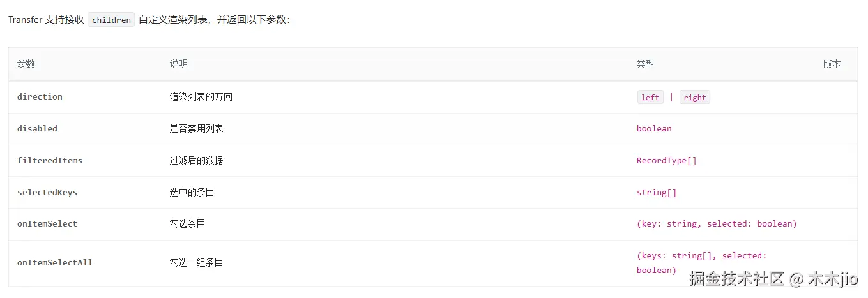Click the 渲染列表的方向 description

tap(201, 97)
